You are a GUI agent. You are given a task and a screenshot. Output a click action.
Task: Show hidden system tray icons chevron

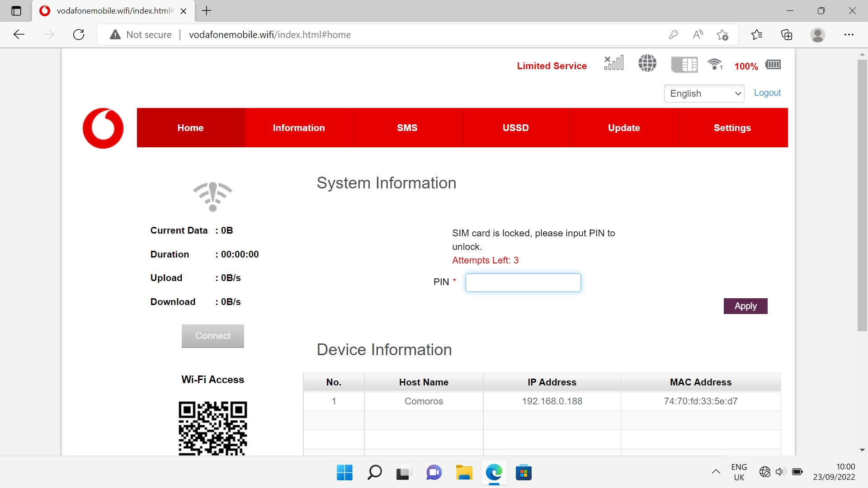[x=716, y=472]
